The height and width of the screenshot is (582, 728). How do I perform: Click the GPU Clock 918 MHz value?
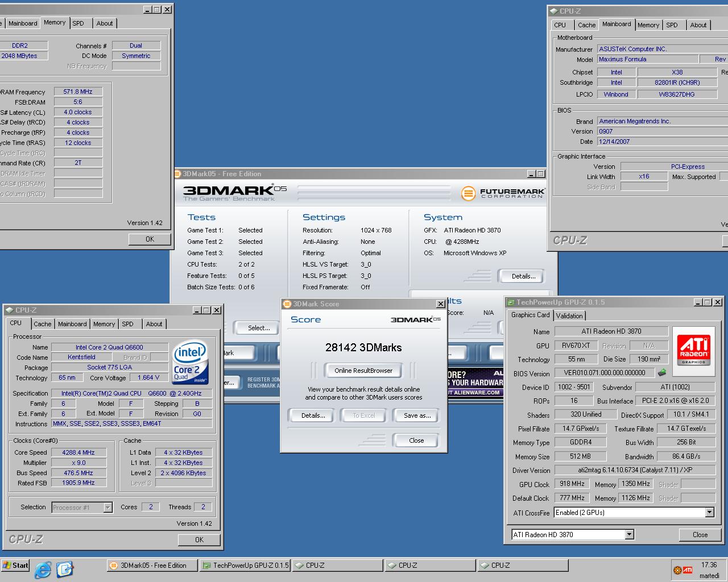[572, 484]
